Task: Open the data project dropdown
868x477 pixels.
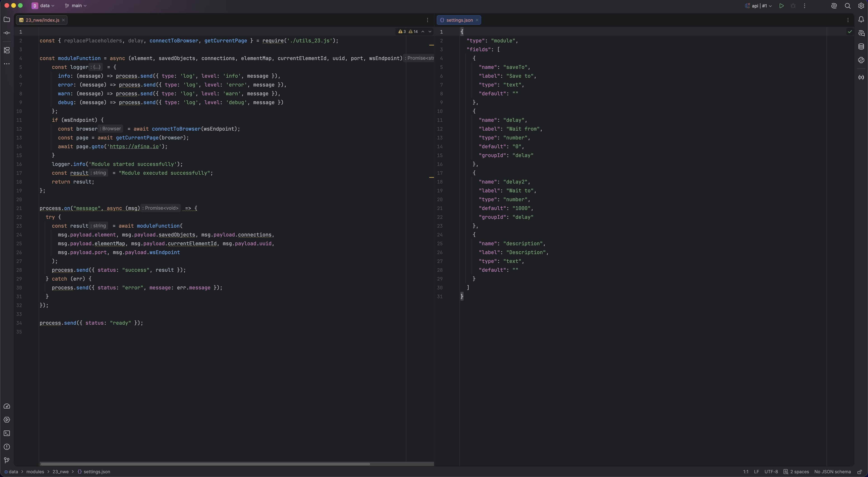Action: (43, 6)
